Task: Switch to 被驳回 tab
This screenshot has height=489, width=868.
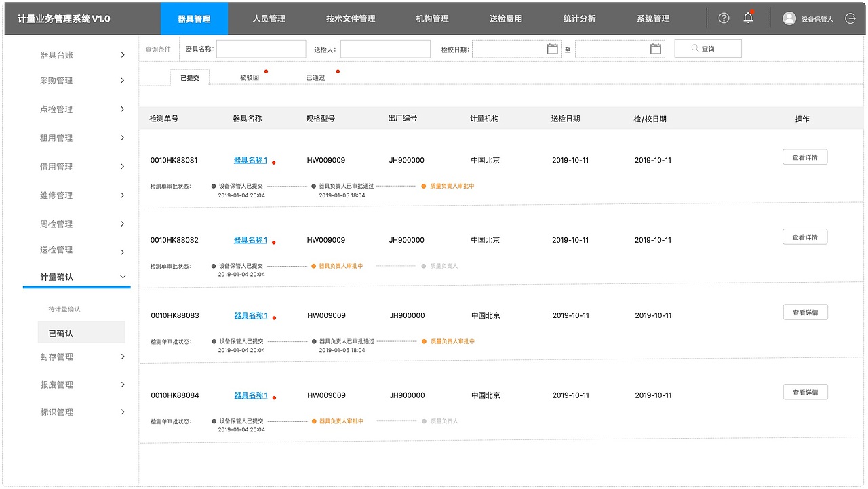Action: point(250,77)
